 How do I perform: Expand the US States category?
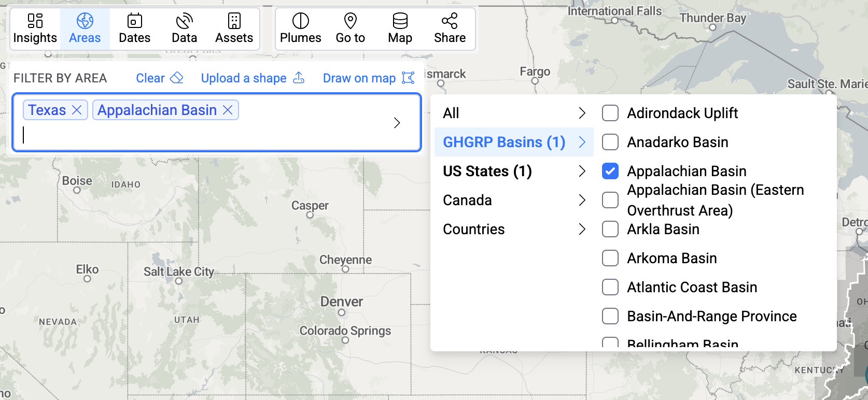pos(513,171)
